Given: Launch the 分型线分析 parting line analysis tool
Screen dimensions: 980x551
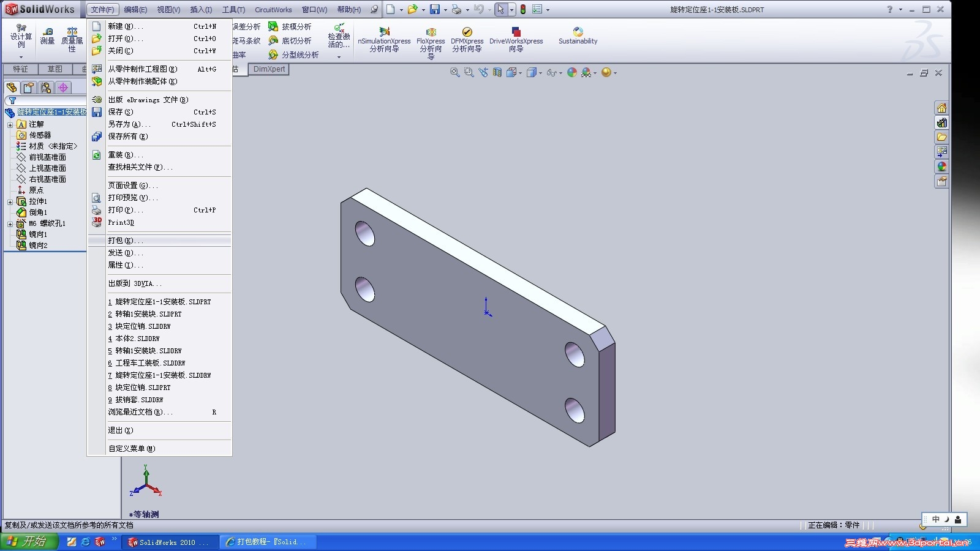Looking at the screenshot, I should [293, 55].
